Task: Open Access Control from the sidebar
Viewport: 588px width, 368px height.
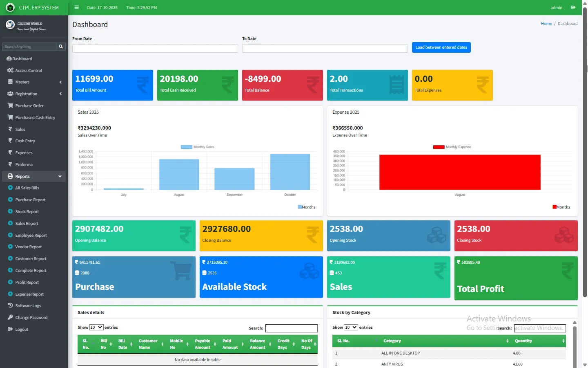Action: [29, 70]
